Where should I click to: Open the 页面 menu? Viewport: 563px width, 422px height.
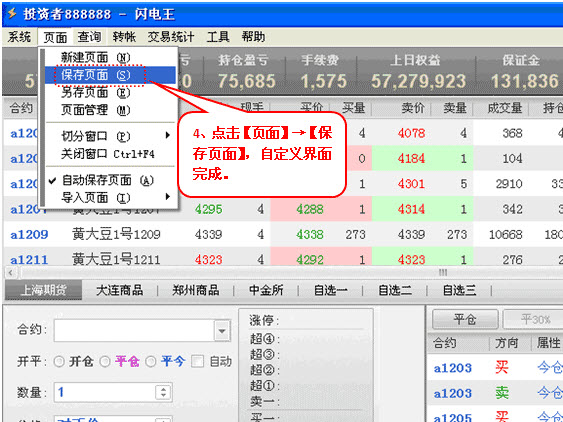[55, 37]
